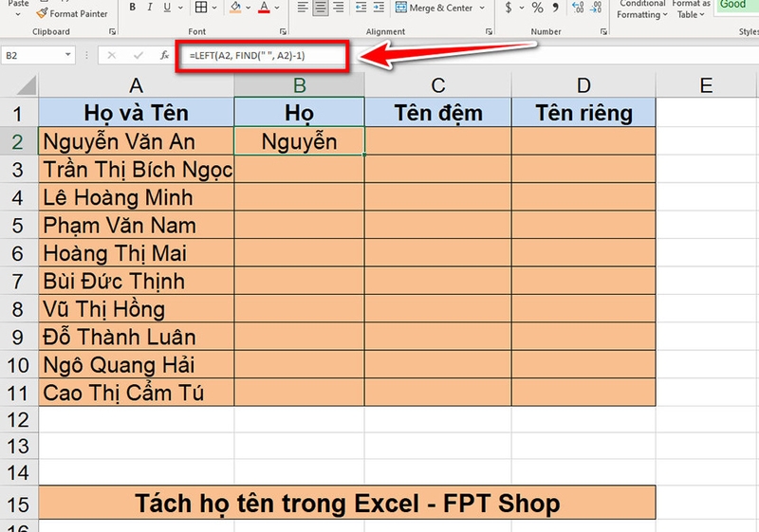The width and height of the screenshot is (759, 532).
Task: Align text left
Action: coord(303,8)
